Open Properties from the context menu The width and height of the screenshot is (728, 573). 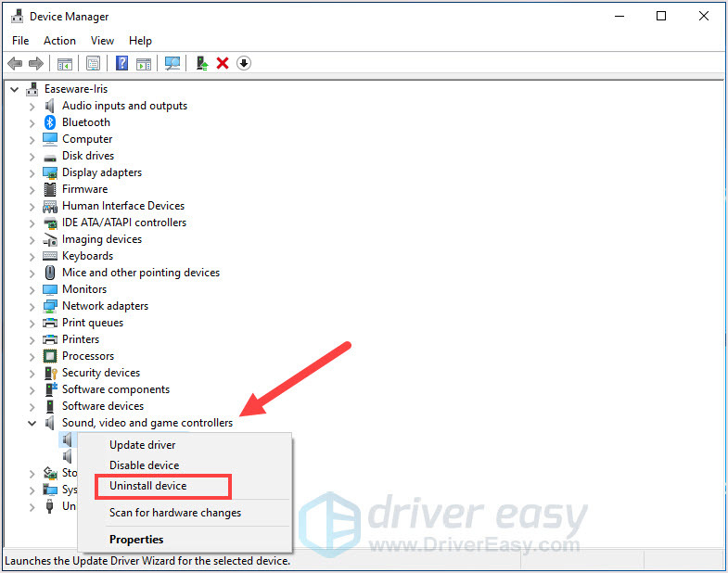(136, 540)
